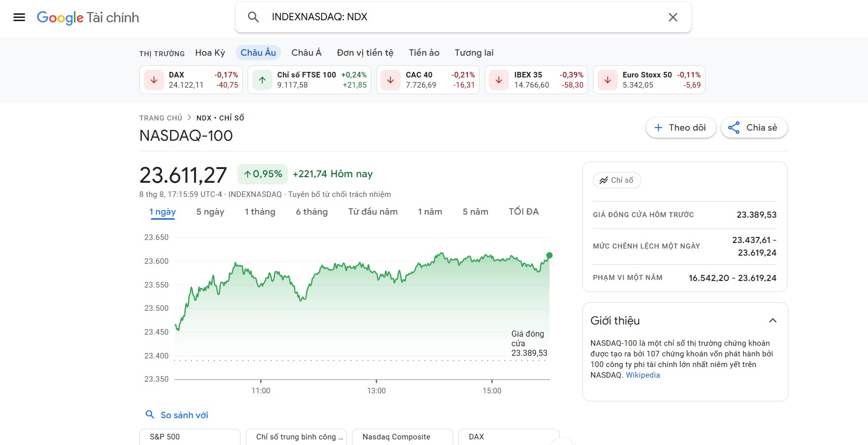Click the chart icon in Chỉ số chip
Image resolution: width=868 pixels, height=445 pixels.
coord(604,180)
